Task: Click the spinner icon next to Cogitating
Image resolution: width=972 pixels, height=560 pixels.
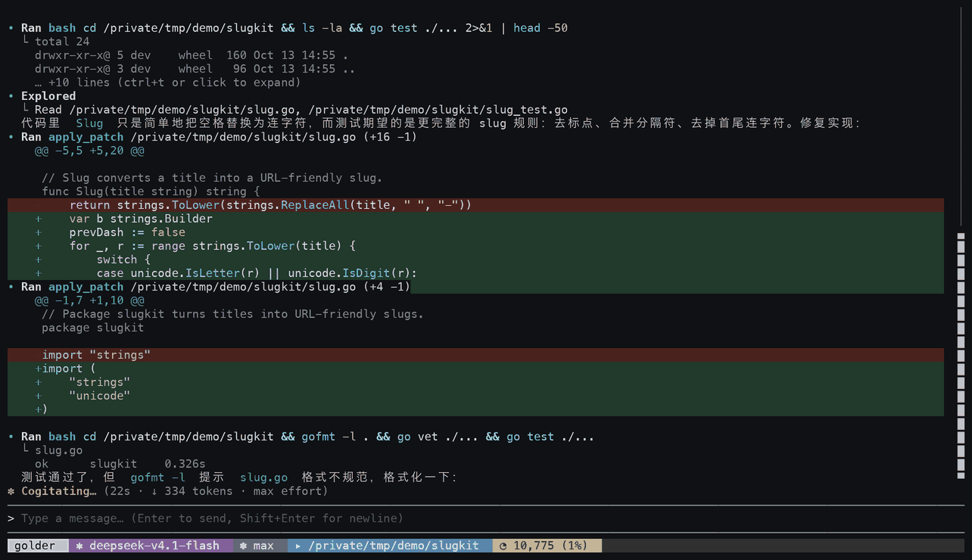Action: (11, 491)
